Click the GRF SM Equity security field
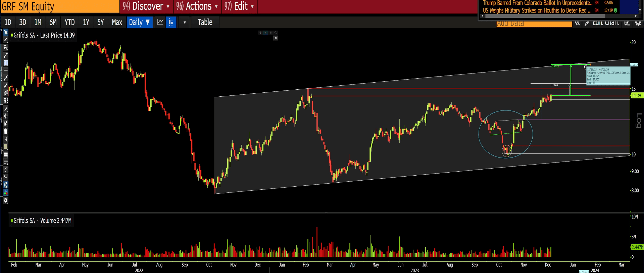644x273 pixels. [60, 6]
